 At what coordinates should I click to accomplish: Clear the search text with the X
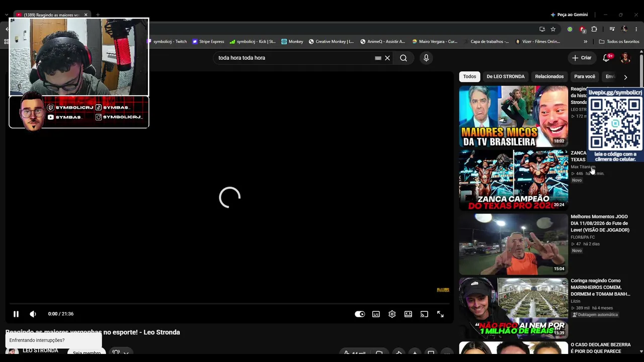point(387,58)
